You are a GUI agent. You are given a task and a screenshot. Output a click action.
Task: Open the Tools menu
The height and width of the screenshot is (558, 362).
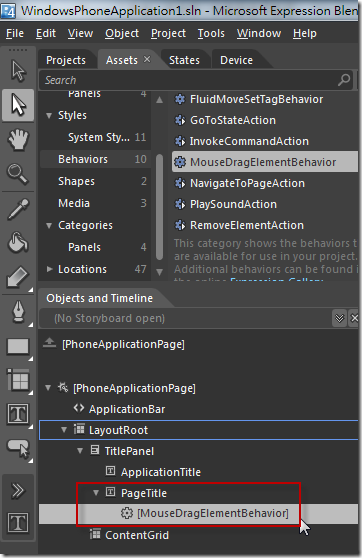tap(211, 33)
